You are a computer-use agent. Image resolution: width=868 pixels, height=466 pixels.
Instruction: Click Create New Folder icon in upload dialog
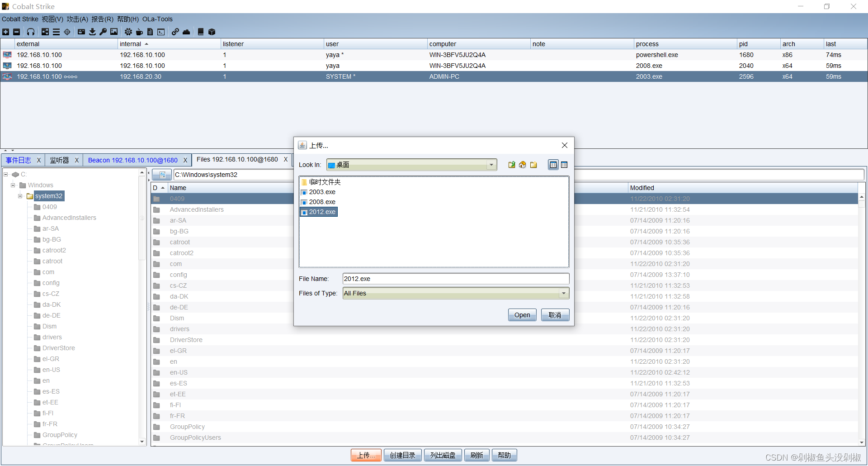pos(533,165)
